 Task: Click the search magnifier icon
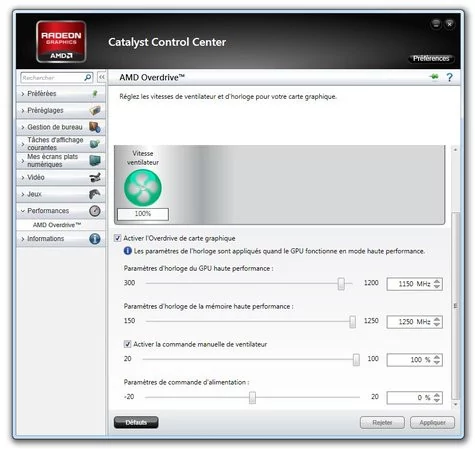pyautogui.click(x=88, y=77)
